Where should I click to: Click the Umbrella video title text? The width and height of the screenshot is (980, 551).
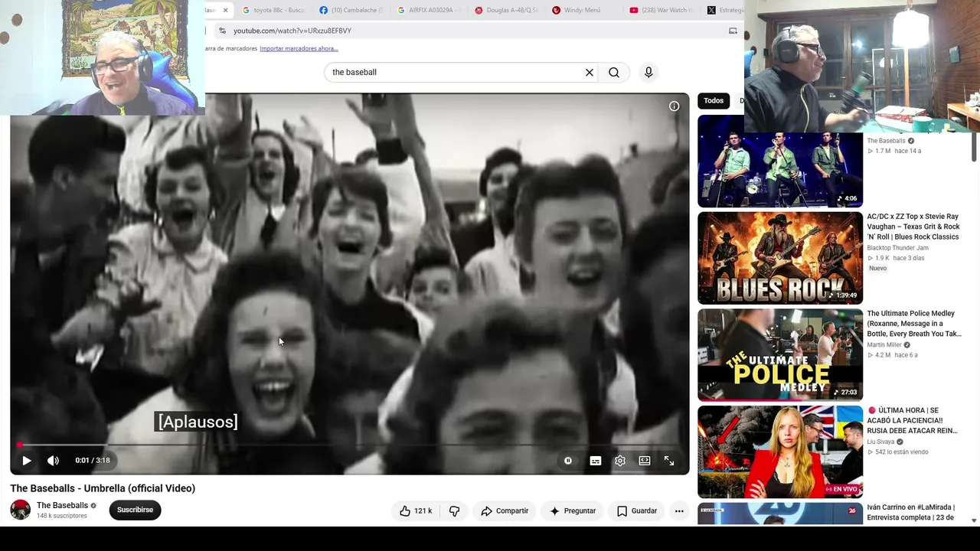103,488
